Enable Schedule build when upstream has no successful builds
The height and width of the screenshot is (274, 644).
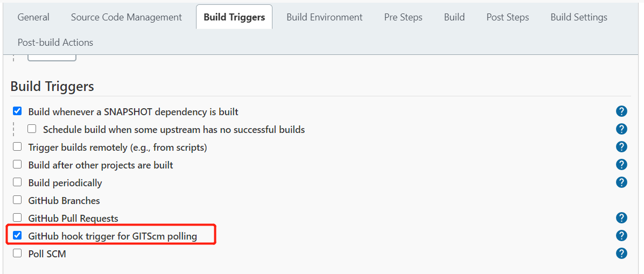[x=32, y=129]
